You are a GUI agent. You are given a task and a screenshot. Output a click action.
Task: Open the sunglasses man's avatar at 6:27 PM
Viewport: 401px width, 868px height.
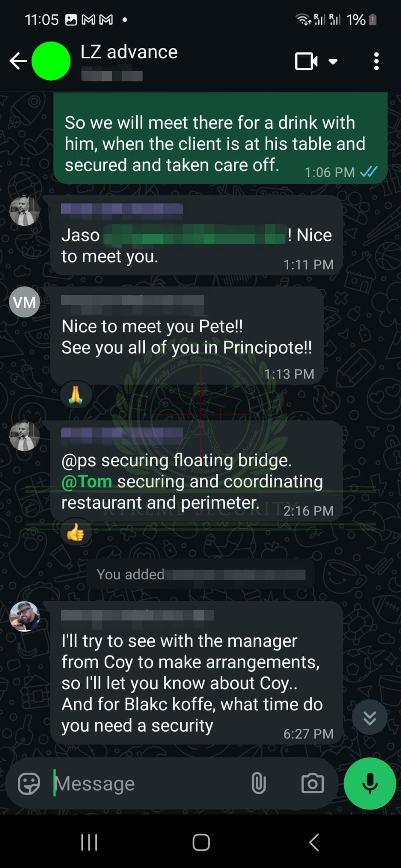coord(25,617)
